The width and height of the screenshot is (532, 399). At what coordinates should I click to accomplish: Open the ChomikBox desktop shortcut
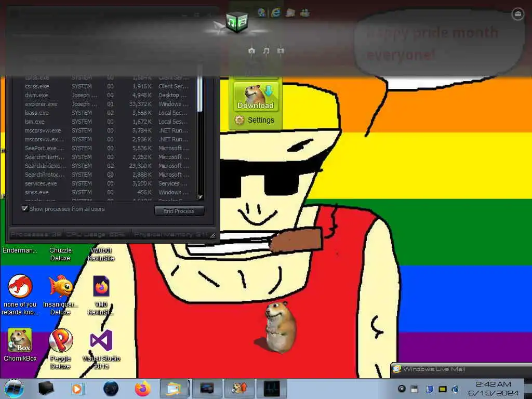[x=20, y=345]
